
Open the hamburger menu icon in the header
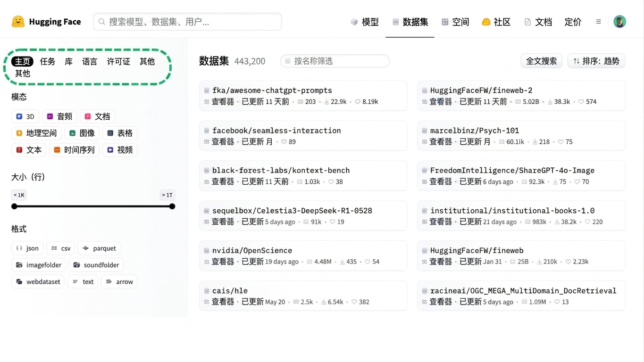click(598, 22)
